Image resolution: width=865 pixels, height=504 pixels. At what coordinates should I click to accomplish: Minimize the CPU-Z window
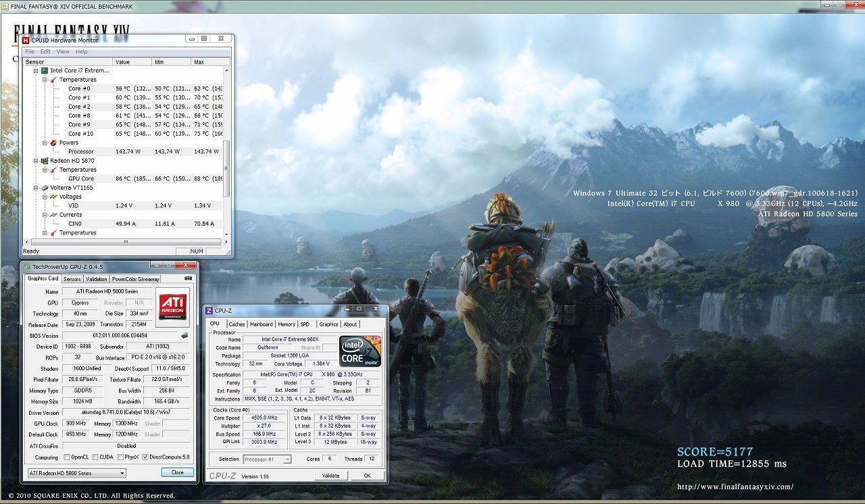pyautogui.click(x=345, y=309)
